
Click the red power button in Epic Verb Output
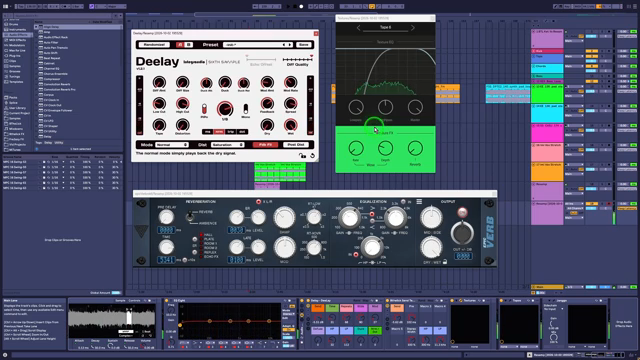462,212
